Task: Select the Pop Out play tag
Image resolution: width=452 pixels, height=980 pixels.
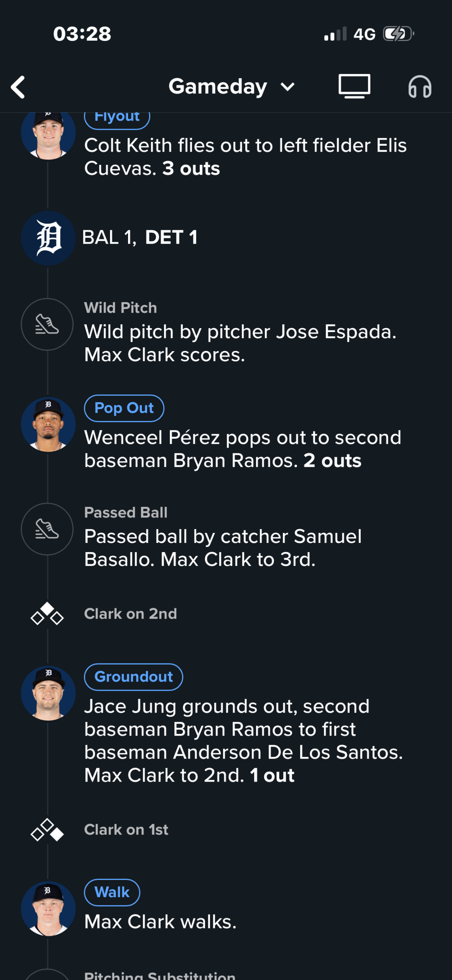Action: coord(124,408)
